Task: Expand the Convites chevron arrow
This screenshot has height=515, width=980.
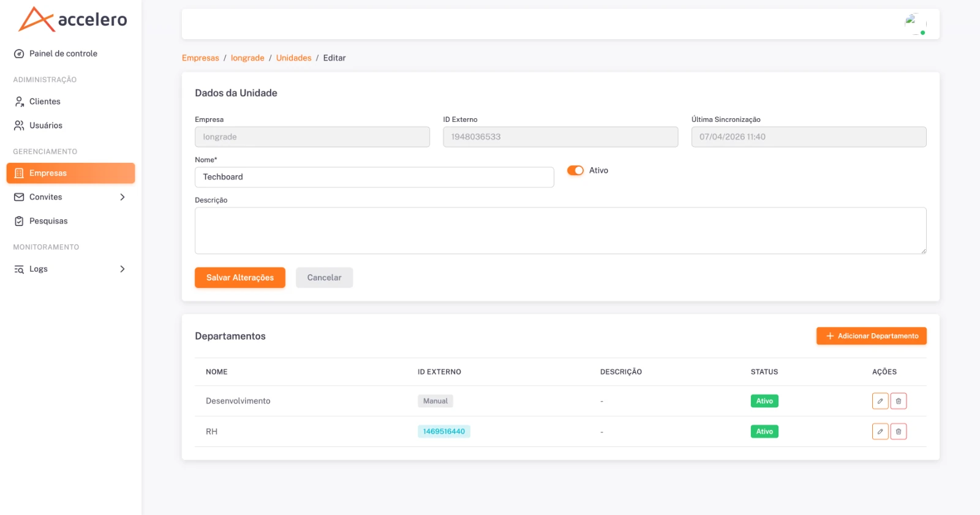Action: (x=123, y=197)
